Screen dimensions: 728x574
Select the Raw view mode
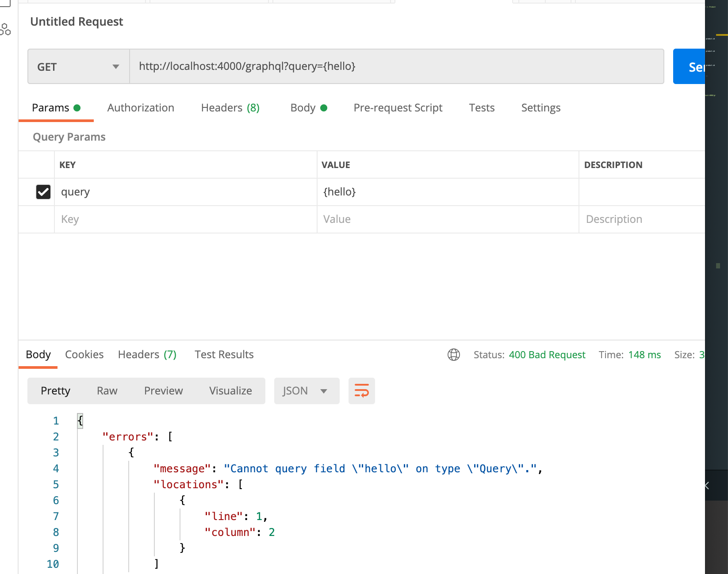tap(107, 391)
